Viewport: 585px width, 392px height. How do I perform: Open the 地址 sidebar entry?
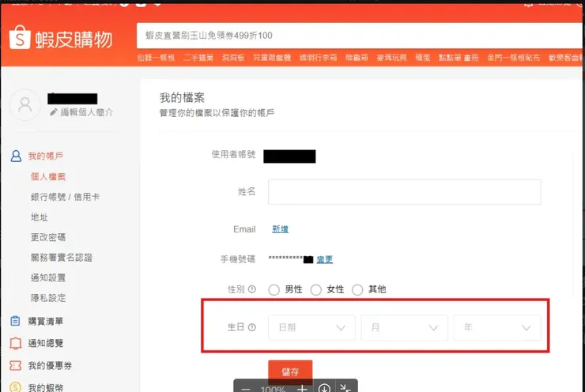click(x=40, y=217)
